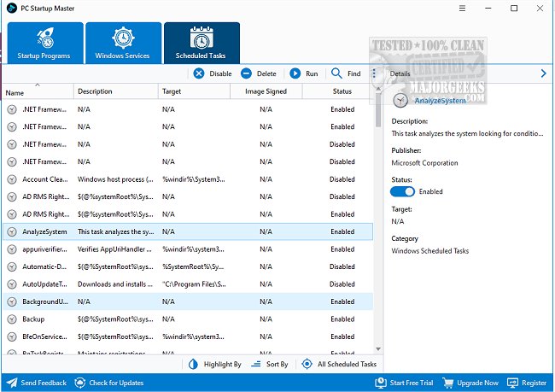Image resolution: width=555 pixels, height=392 pixels.
Task: Open AnalyzeSystem link in Details panel
Action: tap(440, 101)
